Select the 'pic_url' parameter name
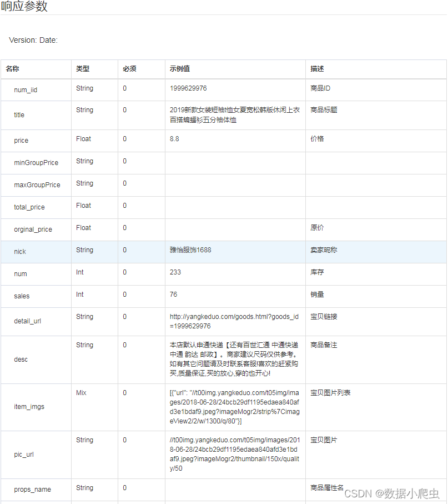The height and width of the screenshot is (504, 448). [24, 455]
